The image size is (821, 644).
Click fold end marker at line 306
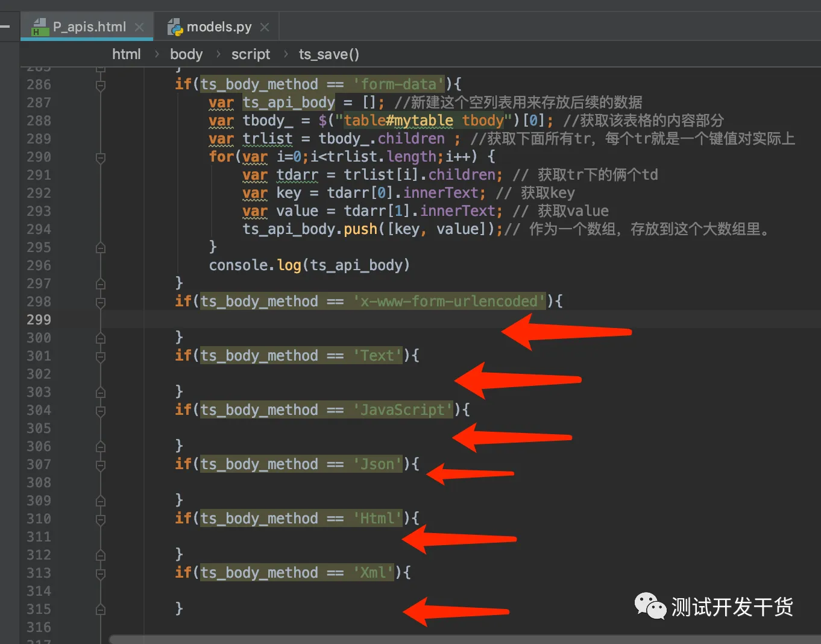coord(101,447)
